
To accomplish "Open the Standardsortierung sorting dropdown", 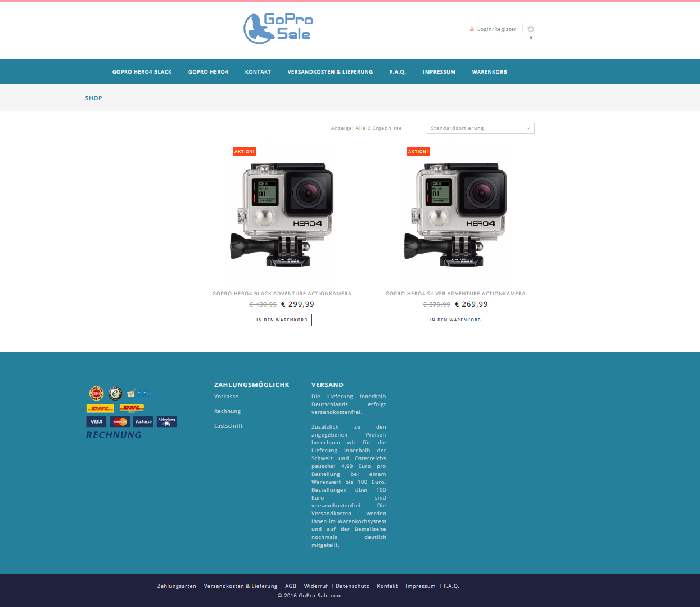I will point(481,128).
